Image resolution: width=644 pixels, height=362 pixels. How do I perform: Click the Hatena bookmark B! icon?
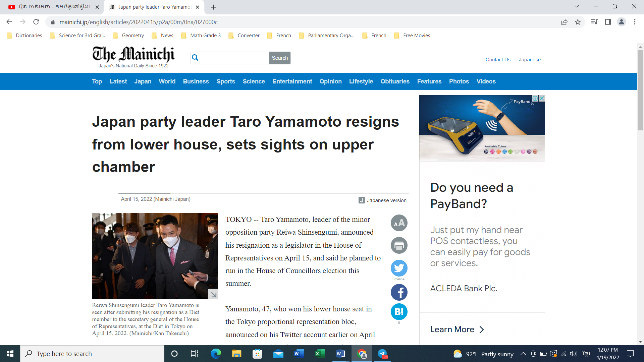click(x=399, y=312)
